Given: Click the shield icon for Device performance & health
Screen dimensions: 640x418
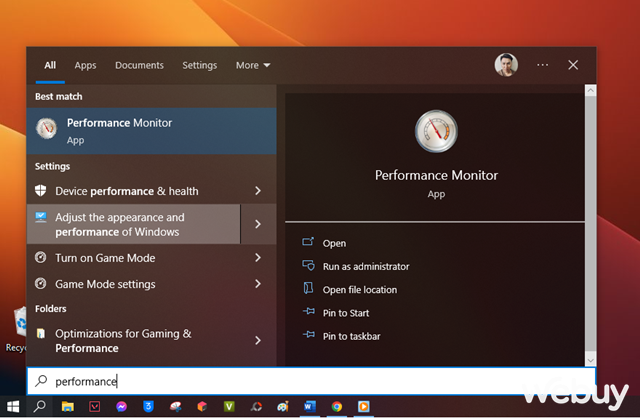Looking at the screenshot, I should (40, 190).
